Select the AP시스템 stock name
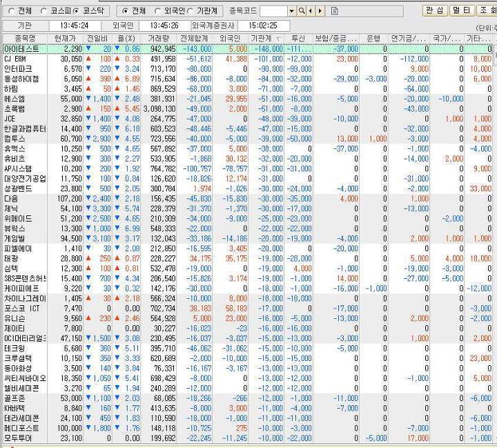The width and height of the screenshot is (497, 448). (18, 168)
